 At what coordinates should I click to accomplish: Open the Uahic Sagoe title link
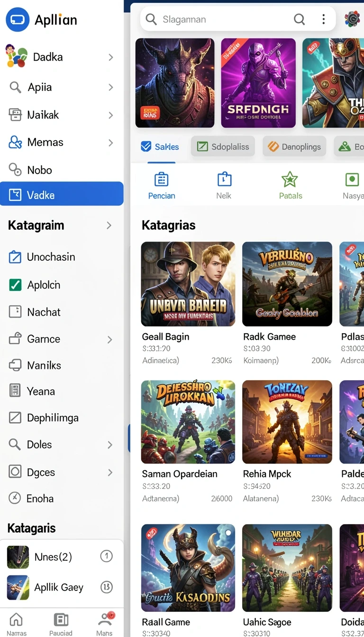(267, 622)
